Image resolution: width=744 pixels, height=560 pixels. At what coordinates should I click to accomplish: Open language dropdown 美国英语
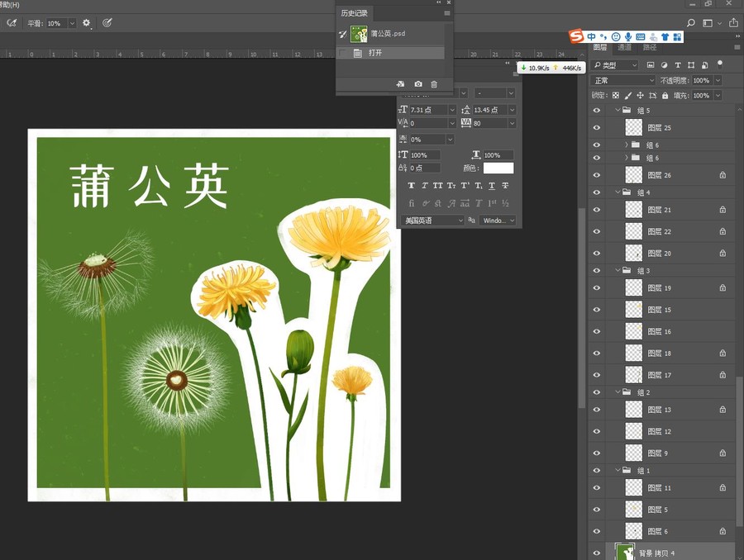pos(432,221)
